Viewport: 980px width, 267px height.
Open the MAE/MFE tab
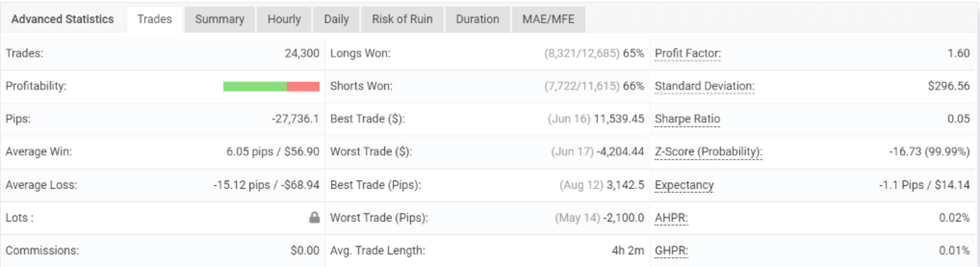point(548,19)
